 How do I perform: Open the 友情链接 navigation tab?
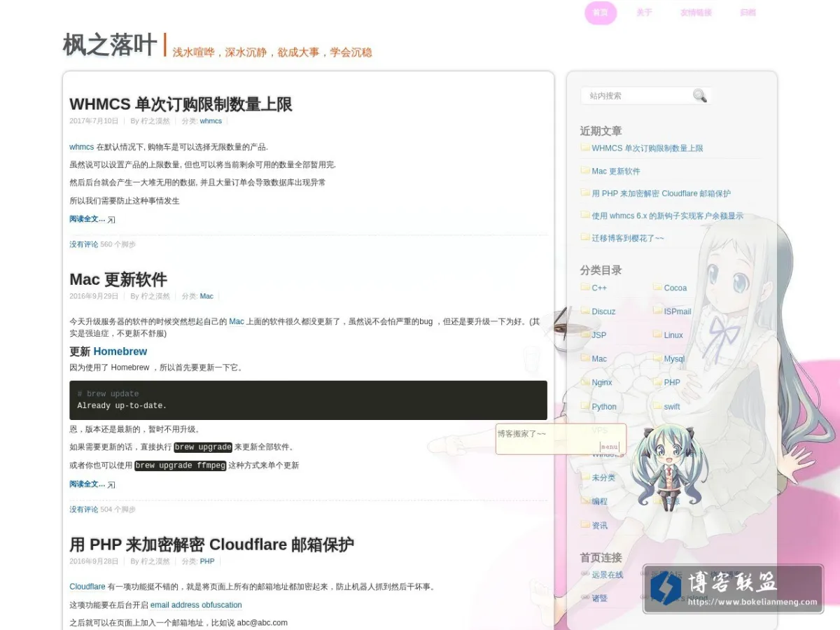(696, 13)
